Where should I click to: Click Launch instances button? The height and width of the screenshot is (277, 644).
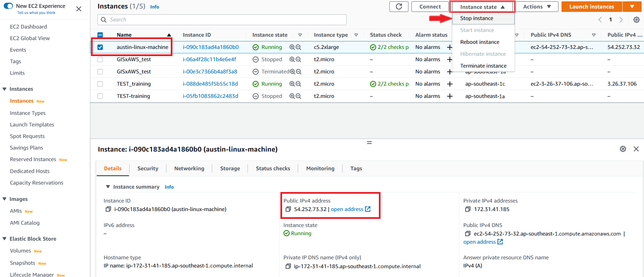click(592, 6)
